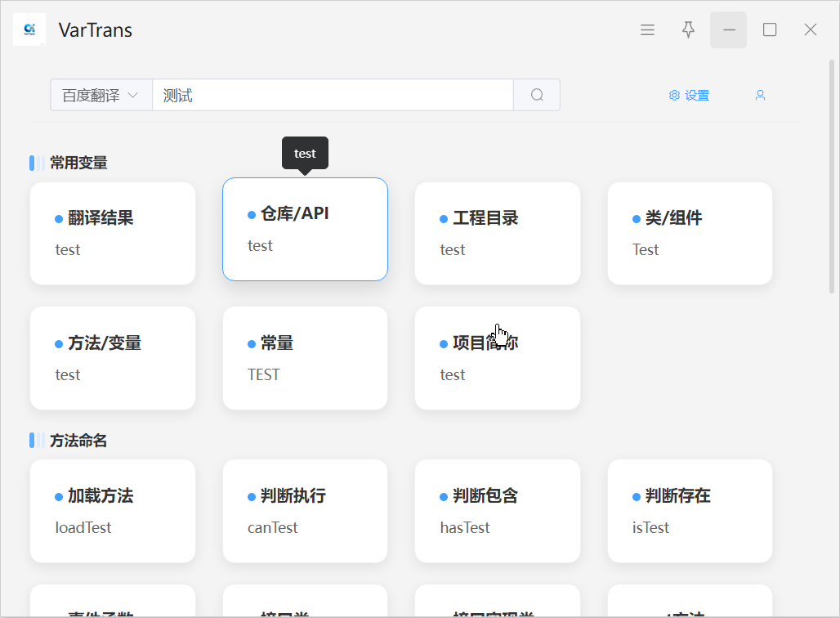Open 设置 settings link

click(697, 96)
